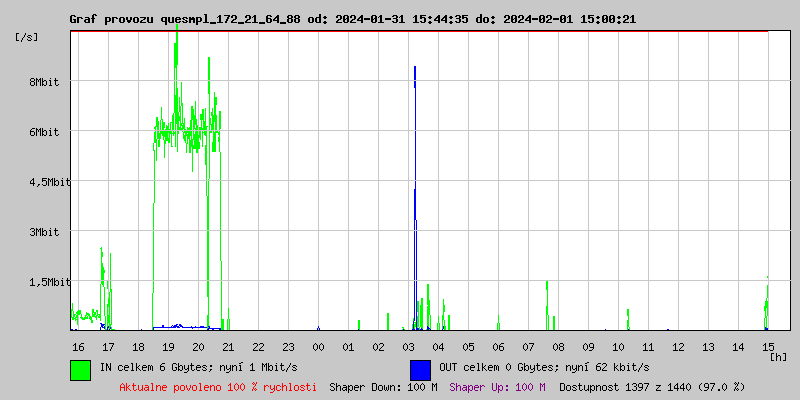This screenshot has width=800, height=400.
Task: Click hour 19 on the time axis
Action: [x=168, y=346]
